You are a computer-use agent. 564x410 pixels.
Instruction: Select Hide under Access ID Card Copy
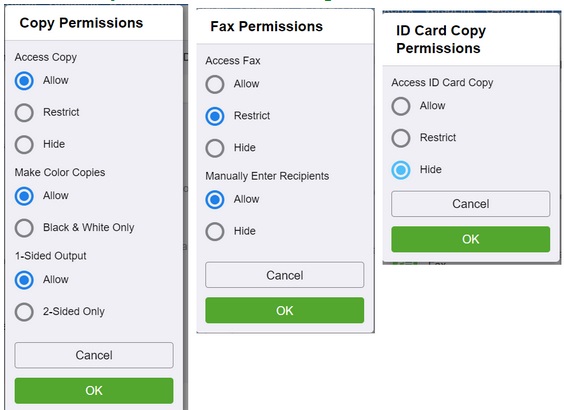click(x=401, y=170)
